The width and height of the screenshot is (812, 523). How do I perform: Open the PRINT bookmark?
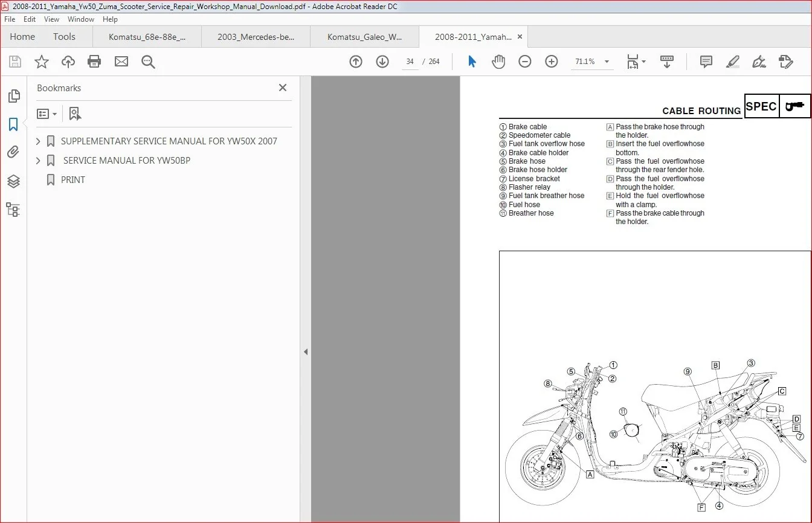[73, 180]
